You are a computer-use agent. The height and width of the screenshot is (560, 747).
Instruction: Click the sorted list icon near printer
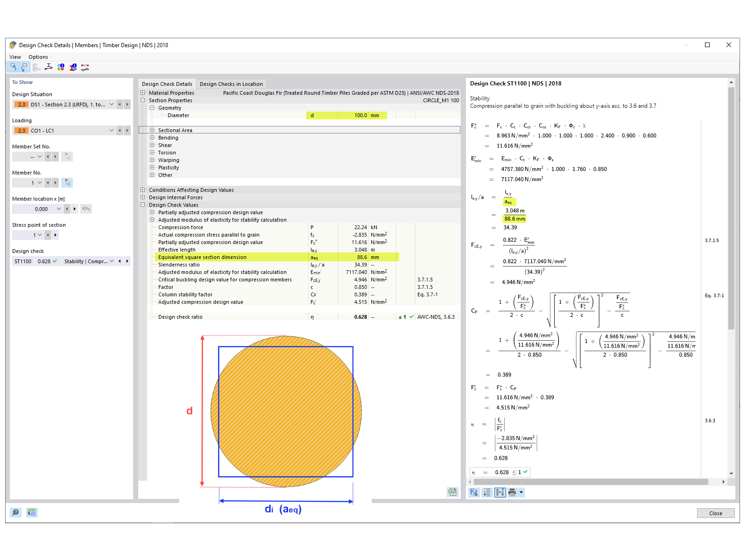coord(486,492)
